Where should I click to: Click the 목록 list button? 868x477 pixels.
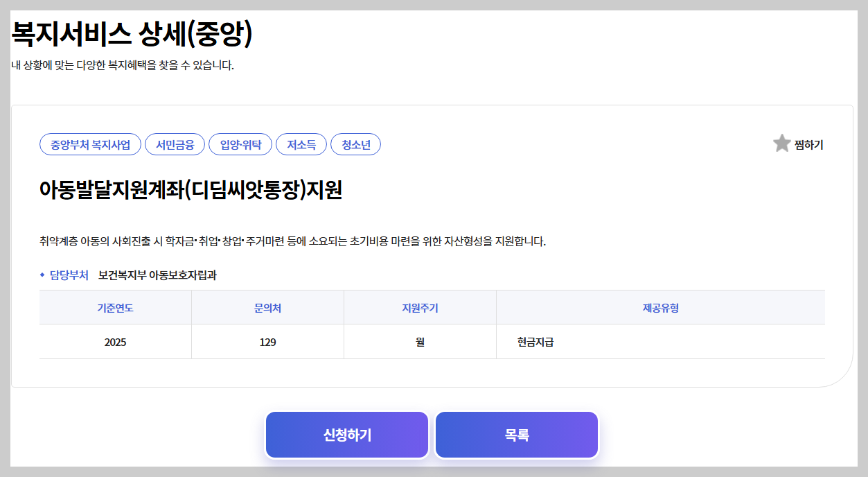[516, 434]
